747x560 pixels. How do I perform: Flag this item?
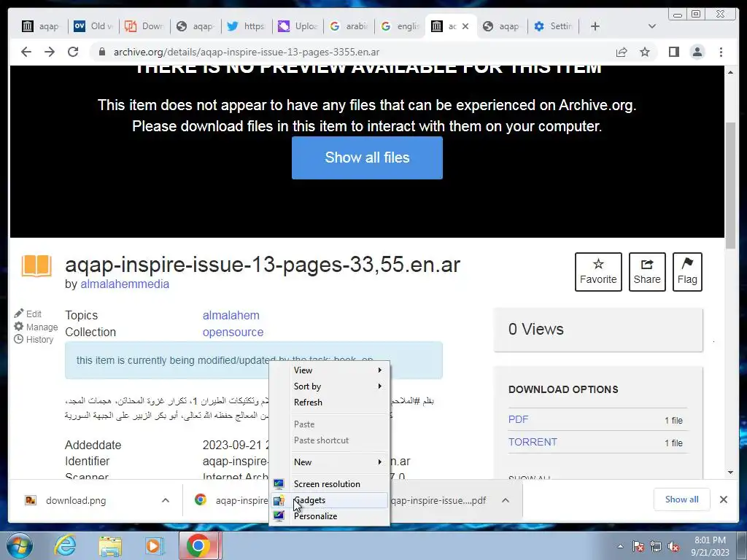coord(687,272)
